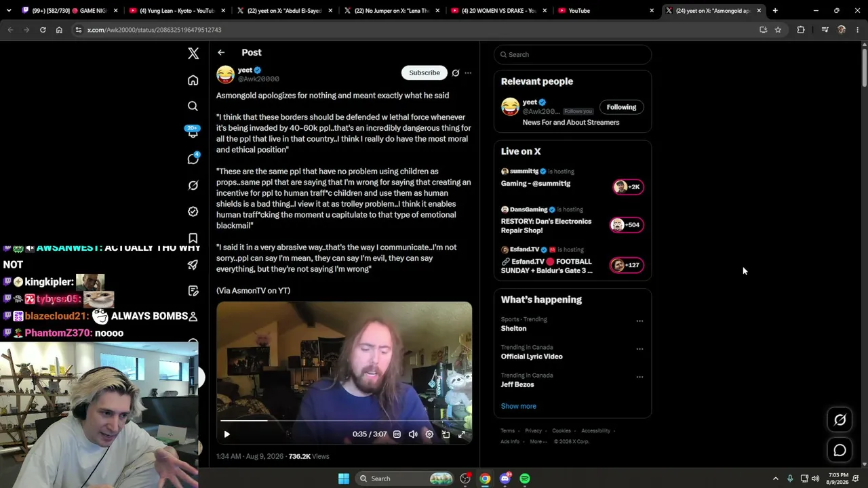Open video settings gear

click(x=429, y=434)
